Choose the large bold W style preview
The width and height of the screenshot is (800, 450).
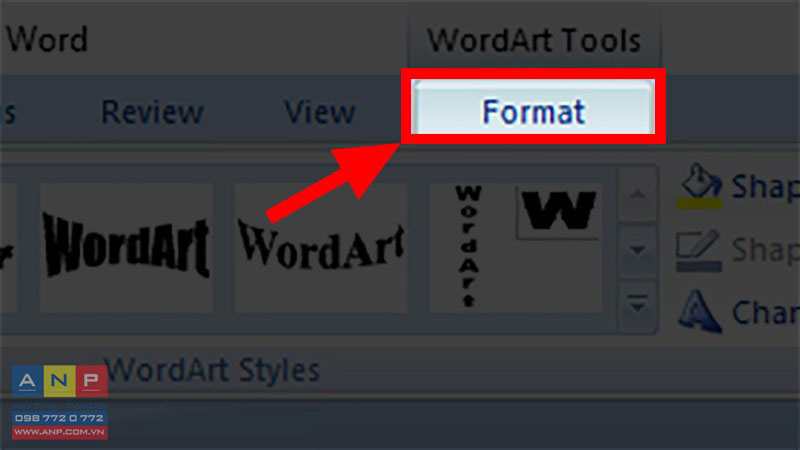click(x=558, y=212)
